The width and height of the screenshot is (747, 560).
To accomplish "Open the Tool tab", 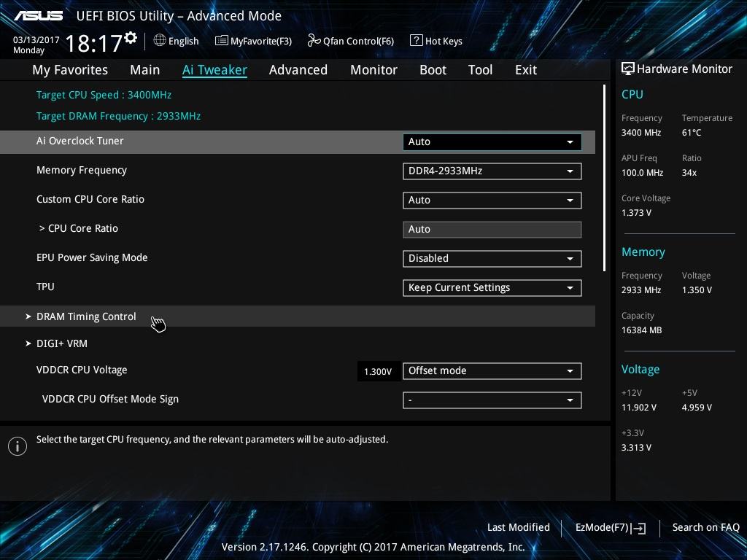I will [480, 70].
